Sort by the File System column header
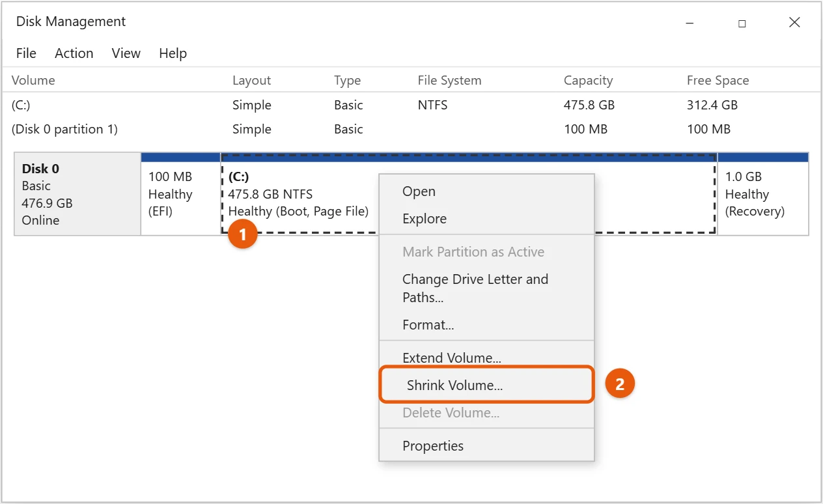This screenshot has height=504, width=823. (449, 80)
